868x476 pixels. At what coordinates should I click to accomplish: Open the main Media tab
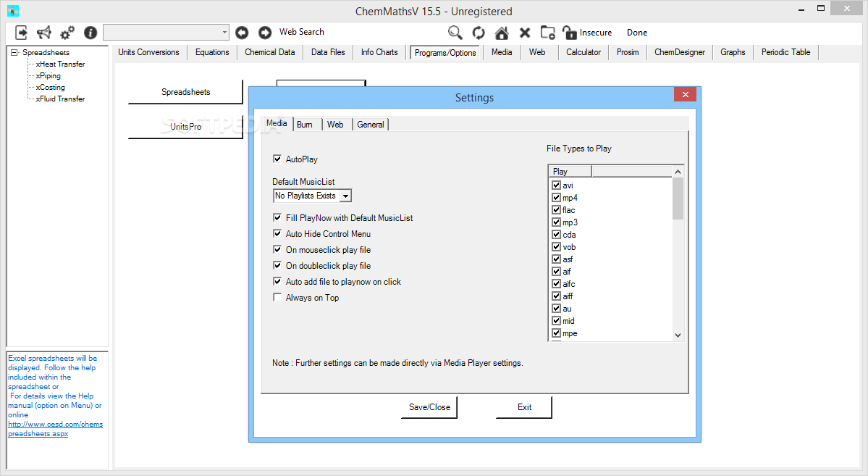click(502, 52)
